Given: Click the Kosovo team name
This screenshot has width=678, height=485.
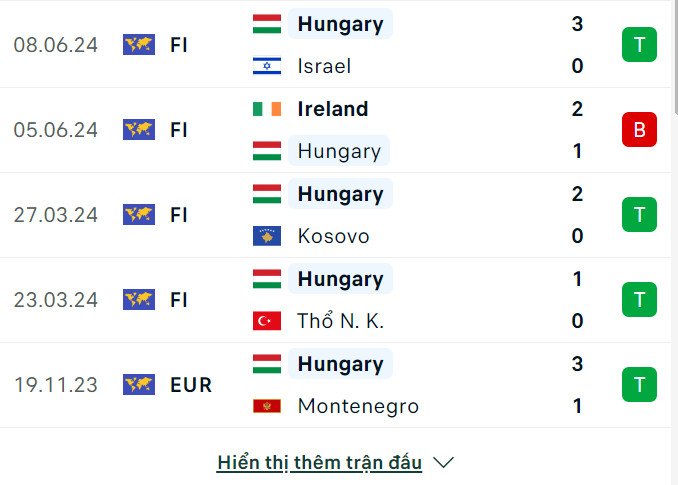Looking at the screenshot, I should [334, 237].
